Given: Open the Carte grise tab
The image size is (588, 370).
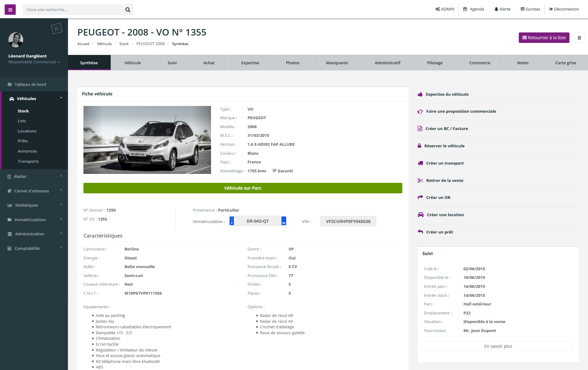Looking at the screenshot, I should click(x=565, y=63).
